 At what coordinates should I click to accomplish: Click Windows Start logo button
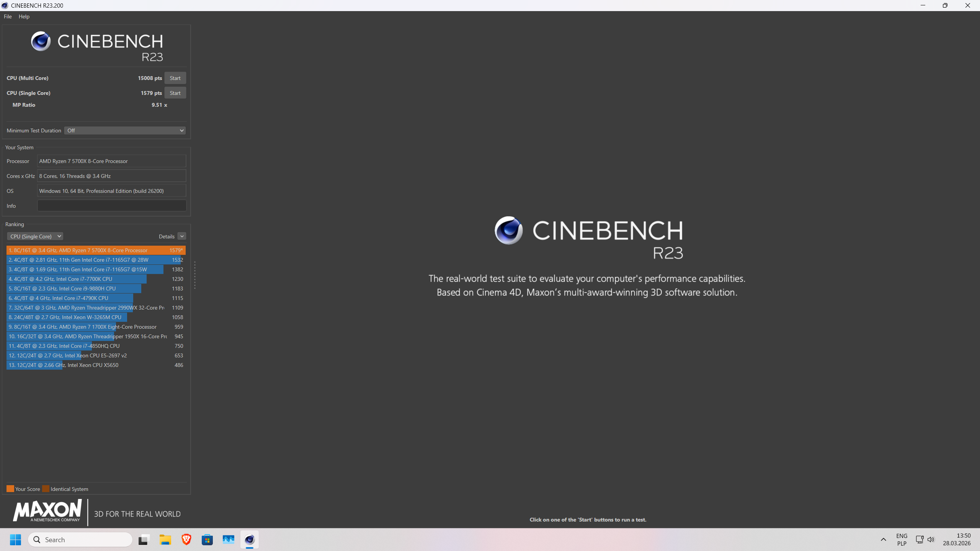tap(15, 540)
